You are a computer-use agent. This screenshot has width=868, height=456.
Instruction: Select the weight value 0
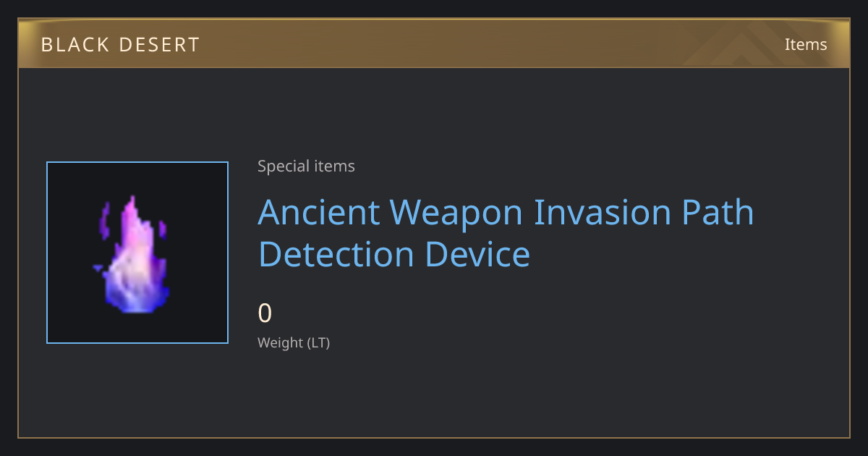tap(265, 313)
